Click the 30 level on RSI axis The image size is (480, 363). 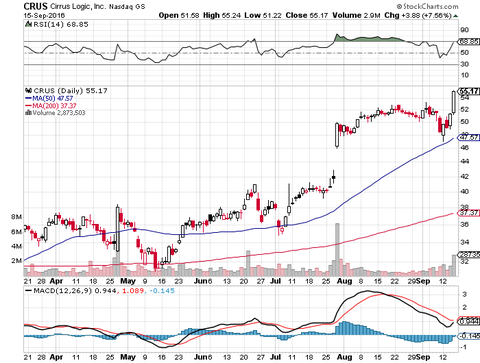(465, 64)
